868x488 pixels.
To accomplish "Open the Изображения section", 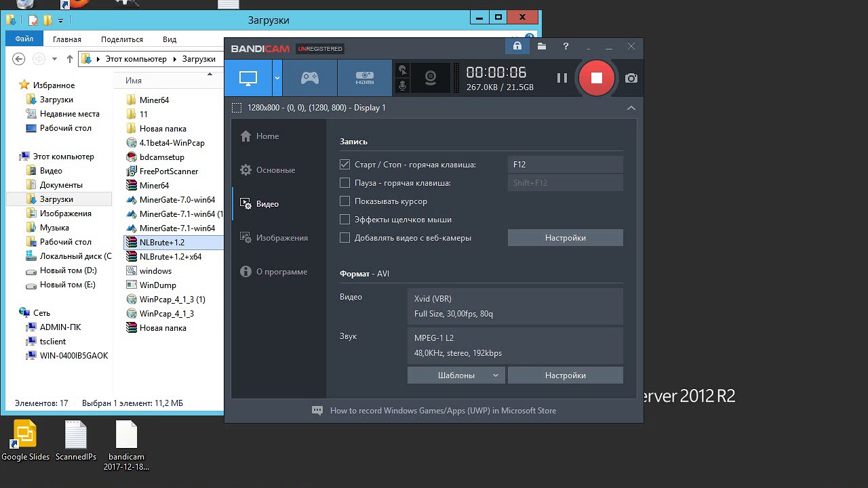I will (x=274, y=238).
